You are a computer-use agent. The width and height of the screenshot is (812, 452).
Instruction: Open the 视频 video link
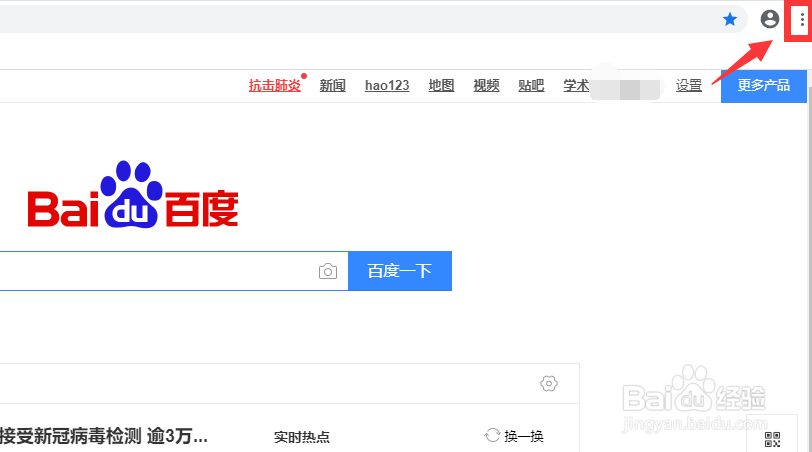(486, 85)
